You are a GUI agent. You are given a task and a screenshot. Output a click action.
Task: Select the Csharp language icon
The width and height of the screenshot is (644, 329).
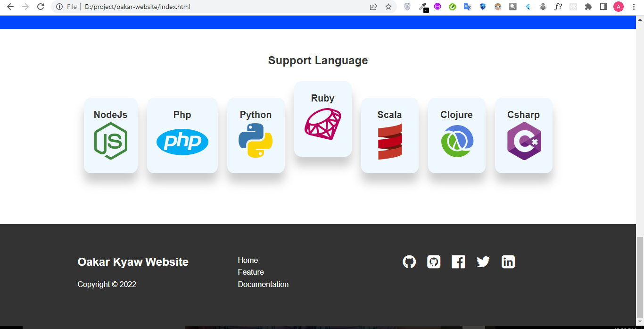click(x=523, y=141)
